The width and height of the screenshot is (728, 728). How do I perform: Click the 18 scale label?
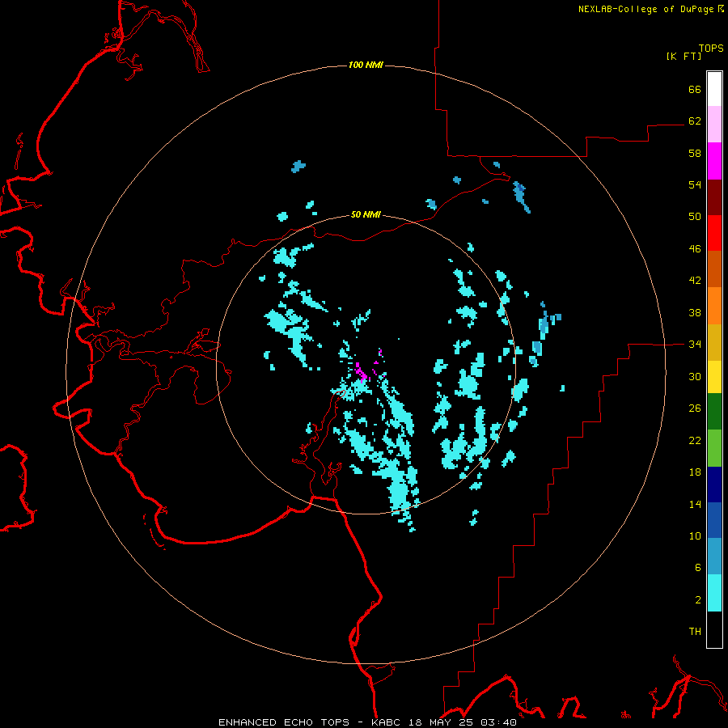(x=695, y=472)
